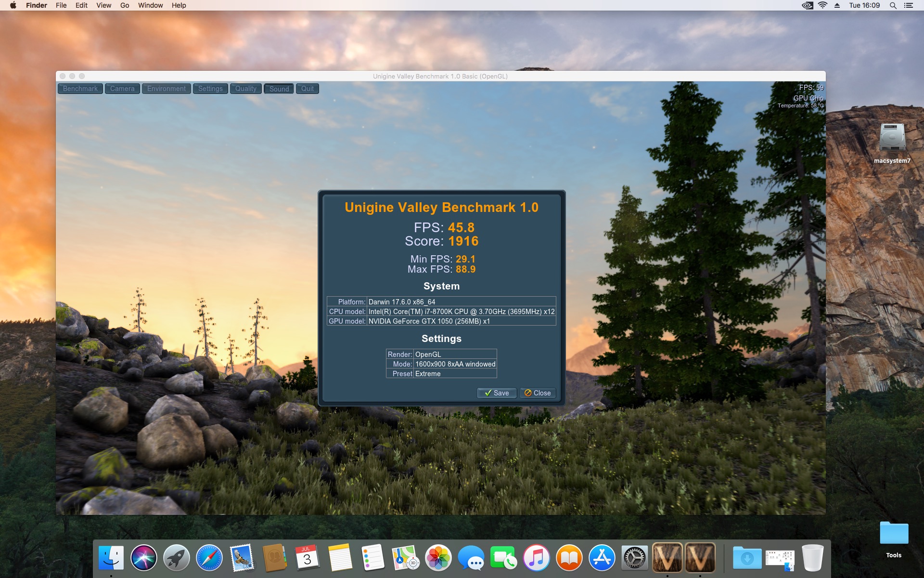Expand the Quality options
The image size is (924, 578).
tap(245, 89)
